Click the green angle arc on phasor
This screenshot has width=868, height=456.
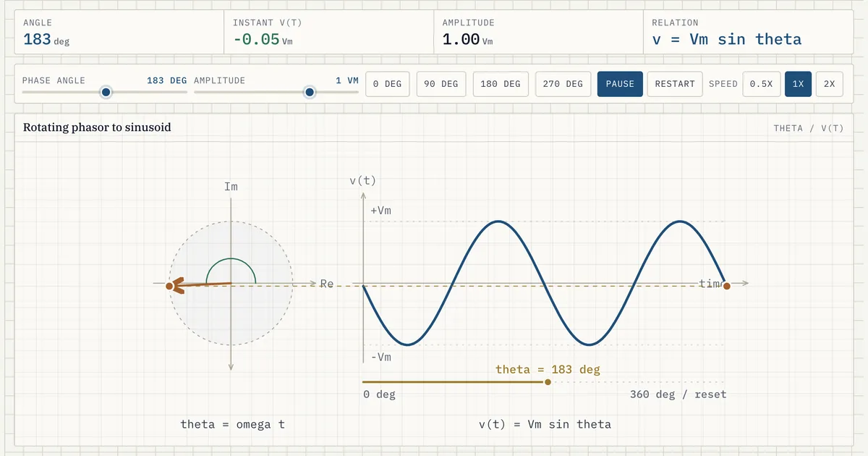click(x=231, y=259)
